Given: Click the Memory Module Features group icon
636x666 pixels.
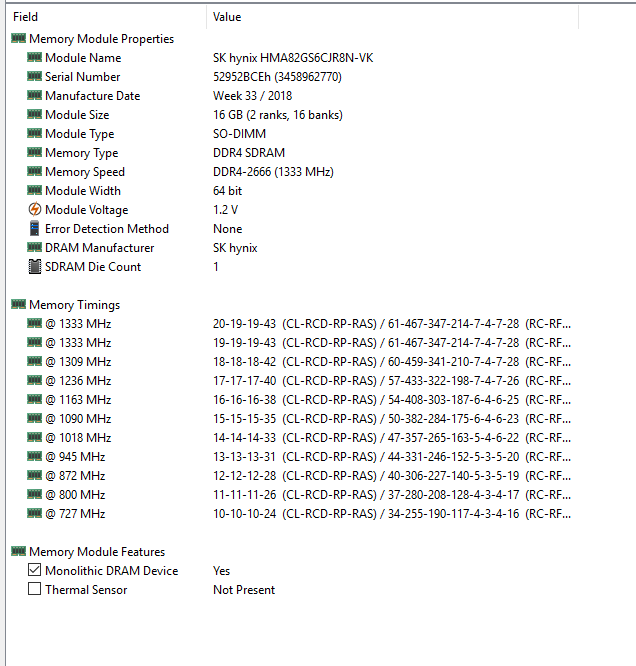Looking at the screenshot, I should point(18,551).
